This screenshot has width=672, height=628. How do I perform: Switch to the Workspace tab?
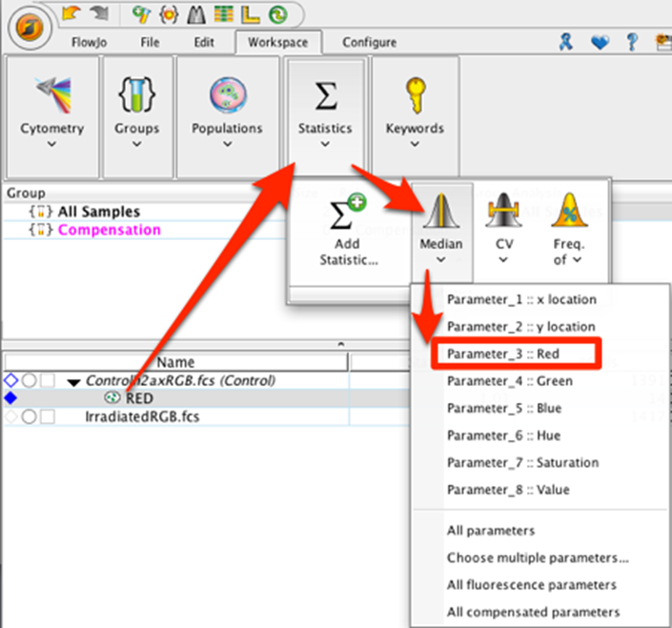[278, 43]
